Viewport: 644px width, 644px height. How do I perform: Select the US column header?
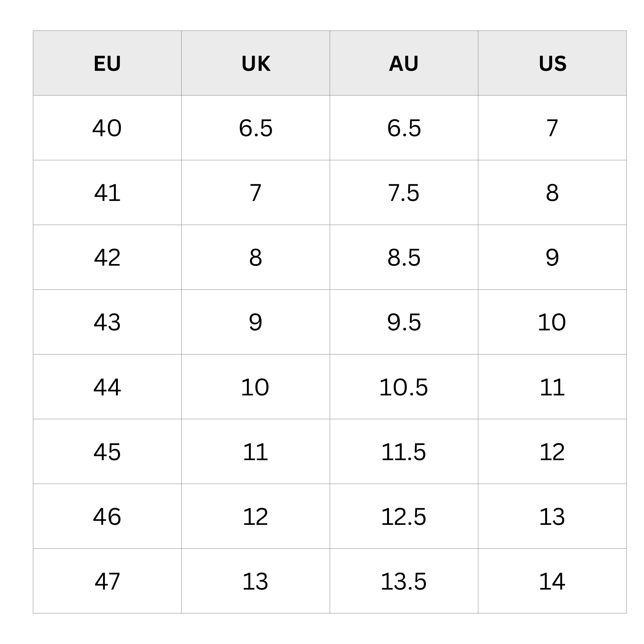click(552, 63)
